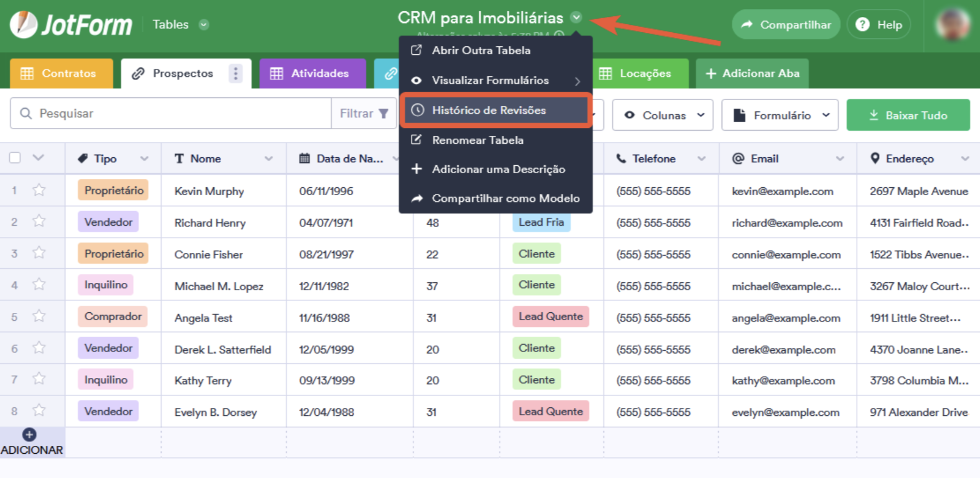The image size is (980, 482).
Task: Click the Inquilino tag for Kathy Terry
Action: tap(106, 380)
